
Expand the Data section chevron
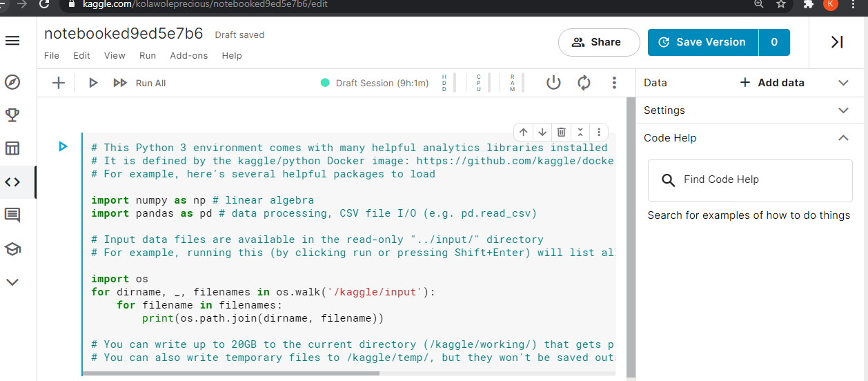[x=843, y=83]
